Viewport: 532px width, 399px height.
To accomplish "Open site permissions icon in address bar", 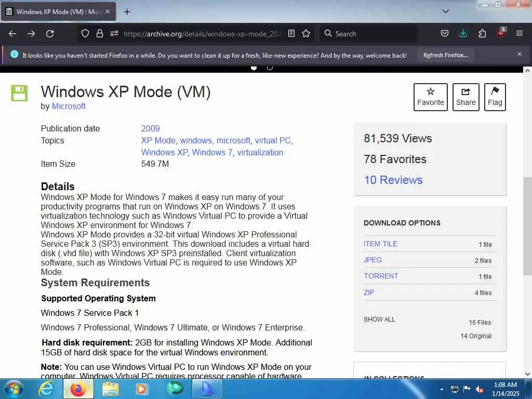I will click(x=114, y=33).
